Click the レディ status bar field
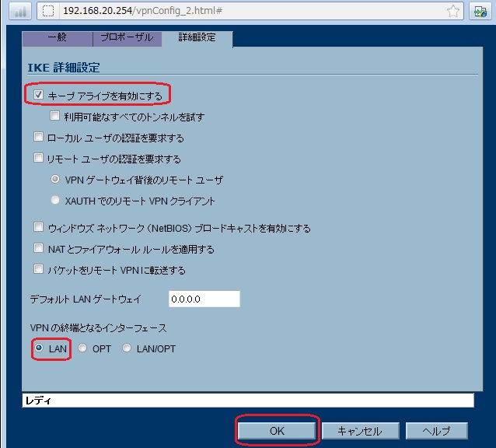 pos(248,401)
